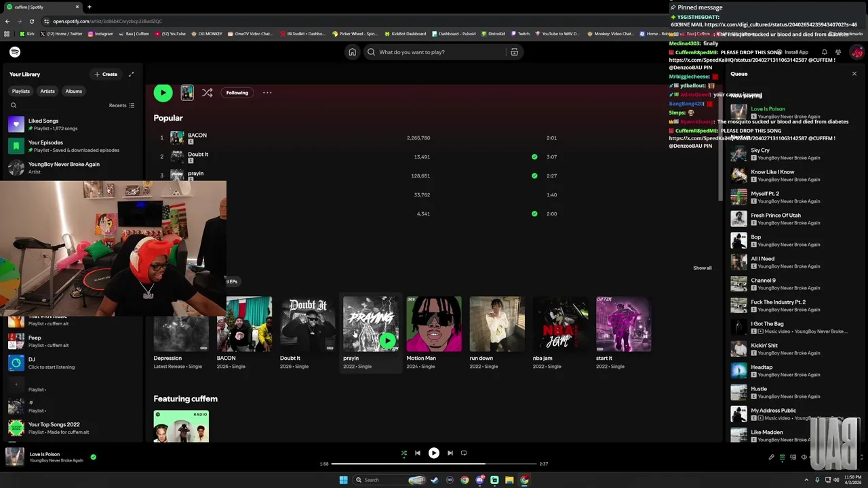Select Sky Cry in queue

(x=792, y=154)
